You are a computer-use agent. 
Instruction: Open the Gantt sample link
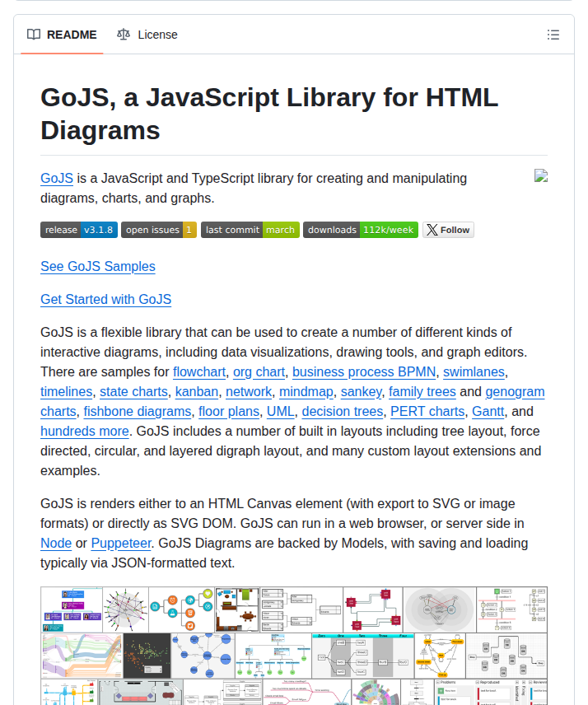(488, 412)
